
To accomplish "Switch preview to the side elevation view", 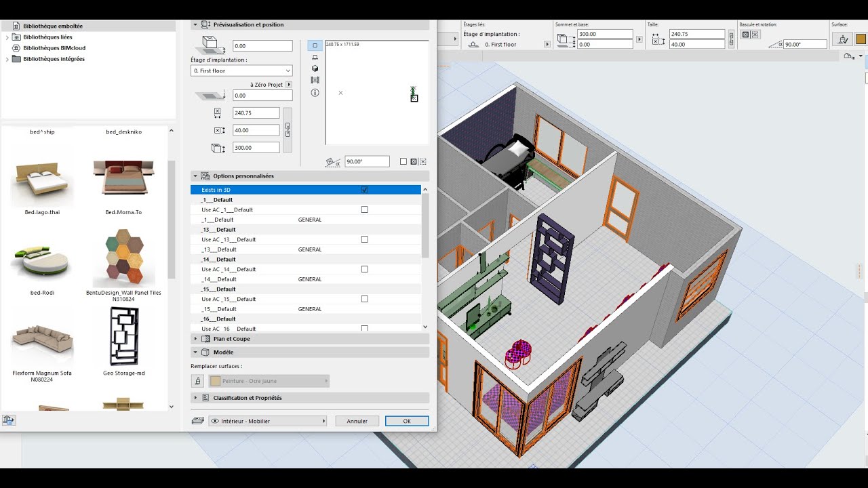I will pos(315,58).
